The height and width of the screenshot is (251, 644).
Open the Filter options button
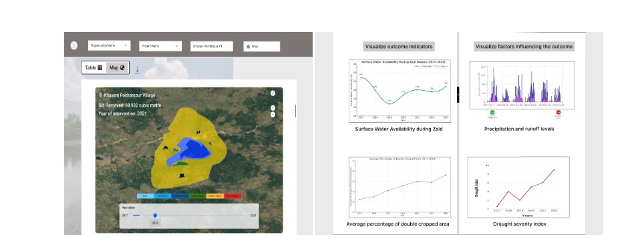[262, 46]
